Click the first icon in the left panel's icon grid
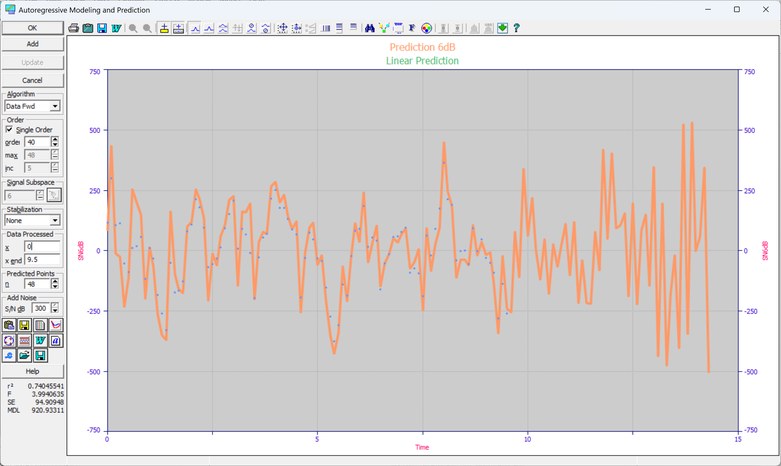This screenshot has height=466, width=781. pyautogui.click(x=9, y=326)
